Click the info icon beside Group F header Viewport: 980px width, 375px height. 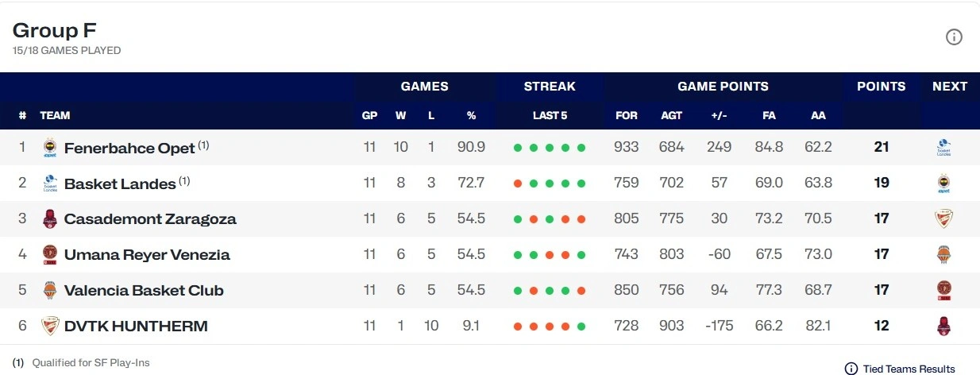pos(954,37)
